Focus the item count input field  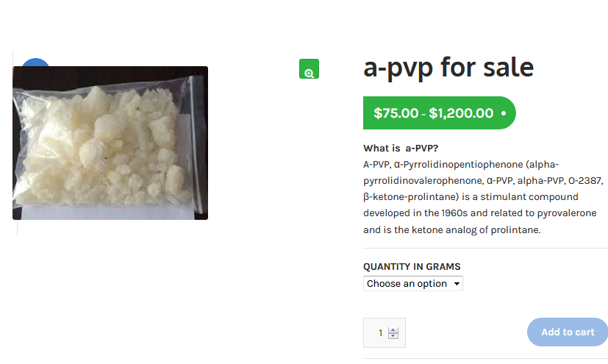(x=385, y=332)
